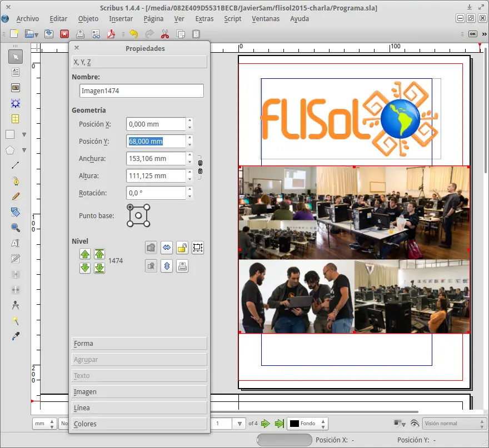Click the Nombre field Imagen1474
This screenshot has width=489, height=448.
click(x=142, y=90)
